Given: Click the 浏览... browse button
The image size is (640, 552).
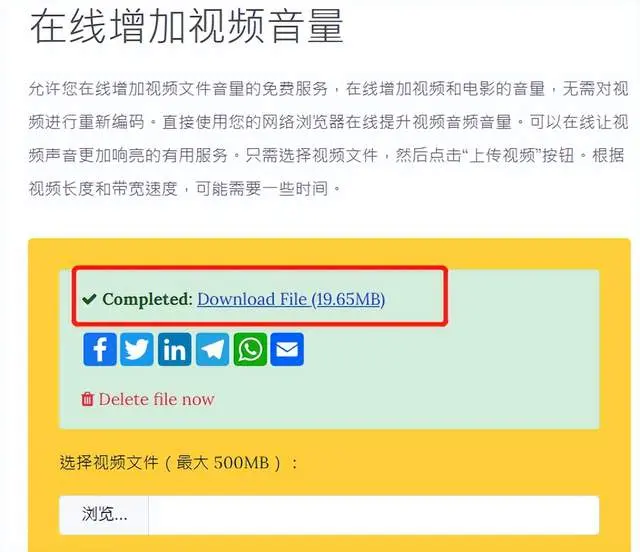Looking at the screenshot, I should pyautogui.click(x=104, y=515).
